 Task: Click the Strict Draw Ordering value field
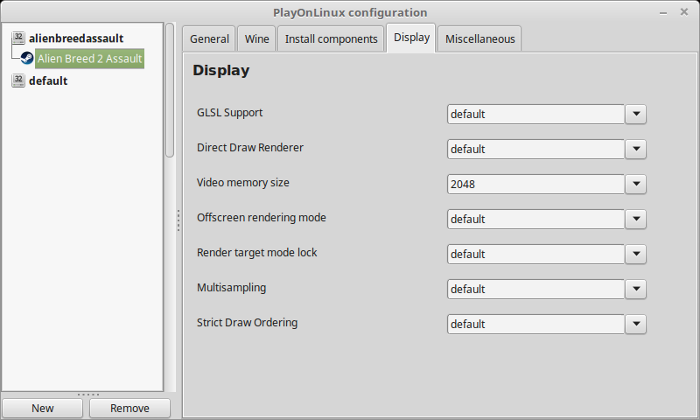(536, 324)
